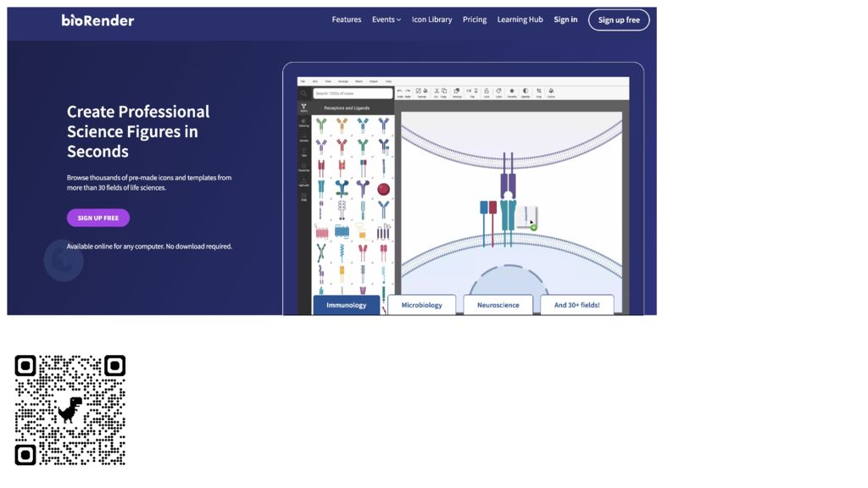Switch to the Microbiology tab
The image size is (868, 488).
pyautogui.click(x=421, y=305)
